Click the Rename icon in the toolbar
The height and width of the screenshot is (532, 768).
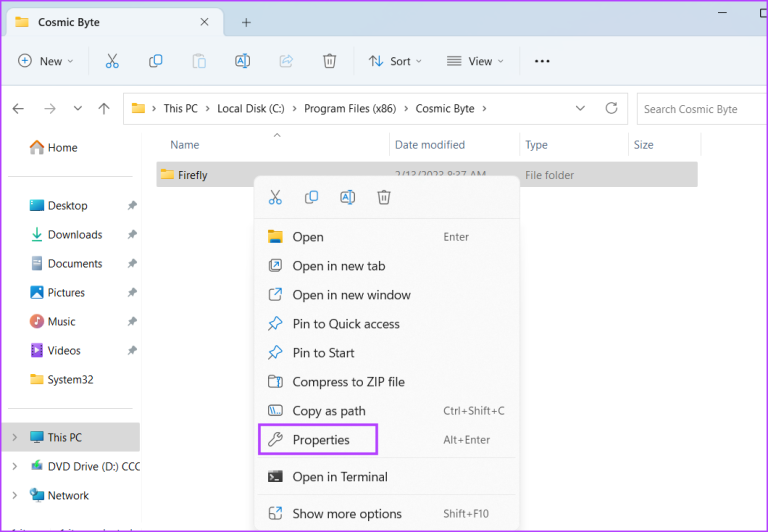click(241, 61)
